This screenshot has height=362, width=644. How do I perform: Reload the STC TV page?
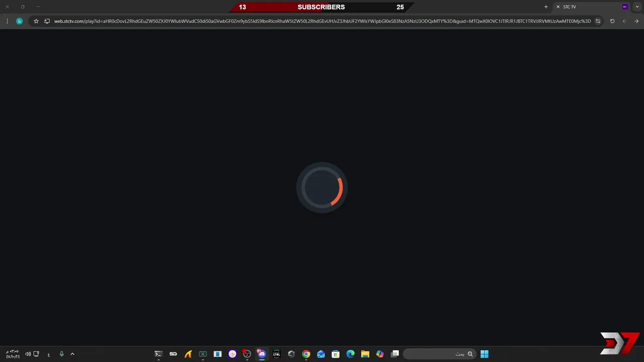[612, 21]
